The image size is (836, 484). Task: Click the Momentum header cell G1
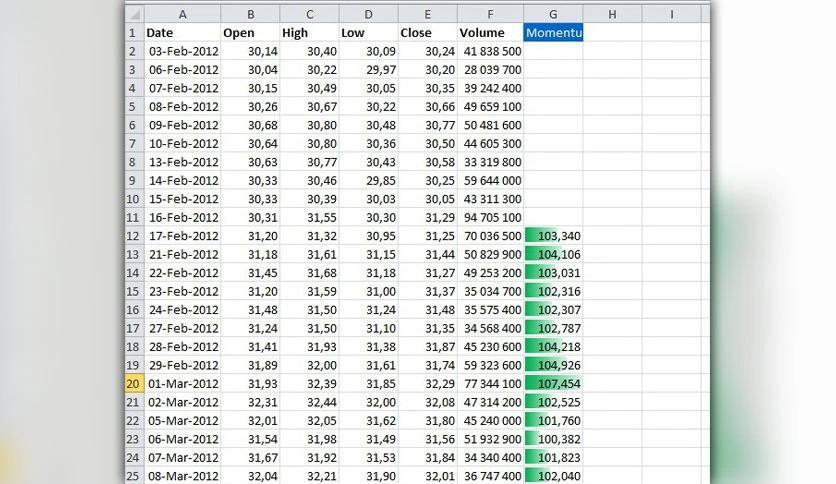tap(553, 33)
